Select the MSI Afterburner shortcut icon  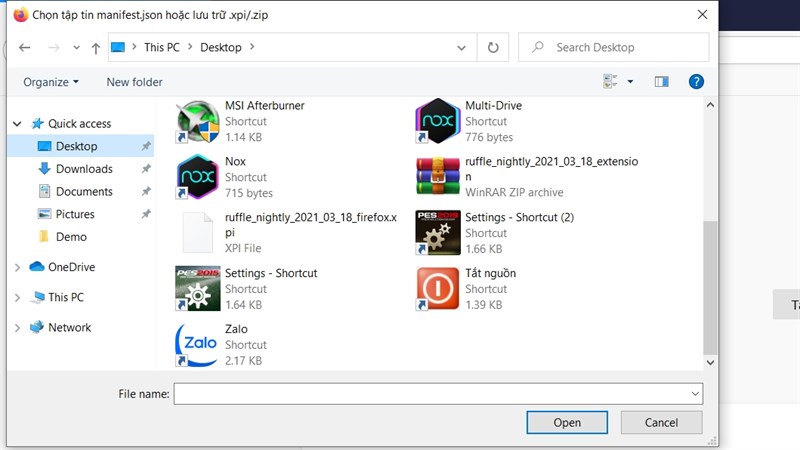coord(198,122)
